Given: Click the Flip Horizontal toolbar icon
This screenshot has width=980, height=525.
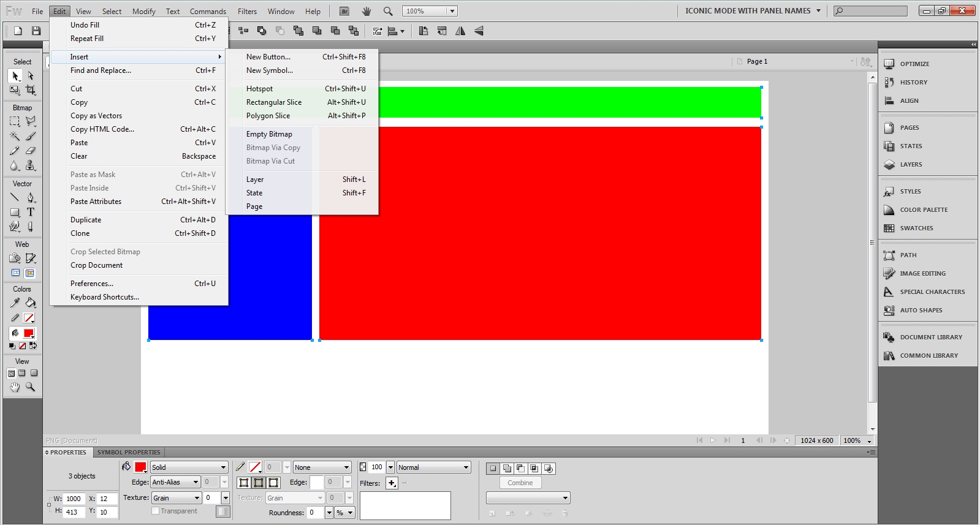Looking at the screenshot, I should point(460,31).
